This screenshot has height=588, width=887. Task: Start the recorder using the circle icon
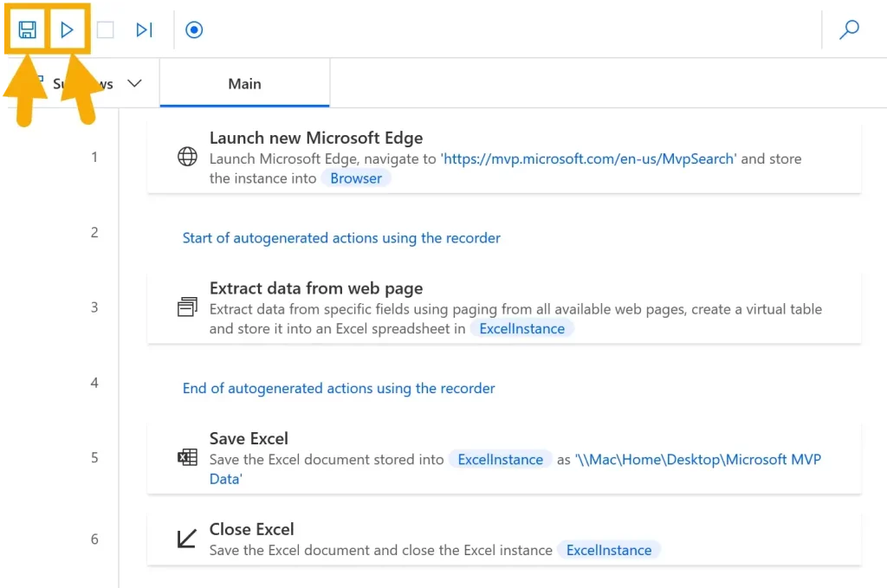coord(194,30)
